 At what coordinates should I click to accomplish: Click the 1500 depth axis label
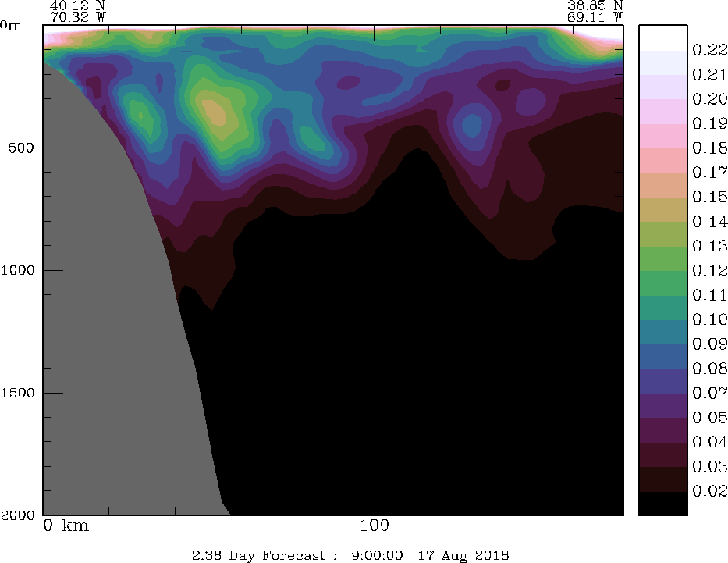(x=18, y=393)
